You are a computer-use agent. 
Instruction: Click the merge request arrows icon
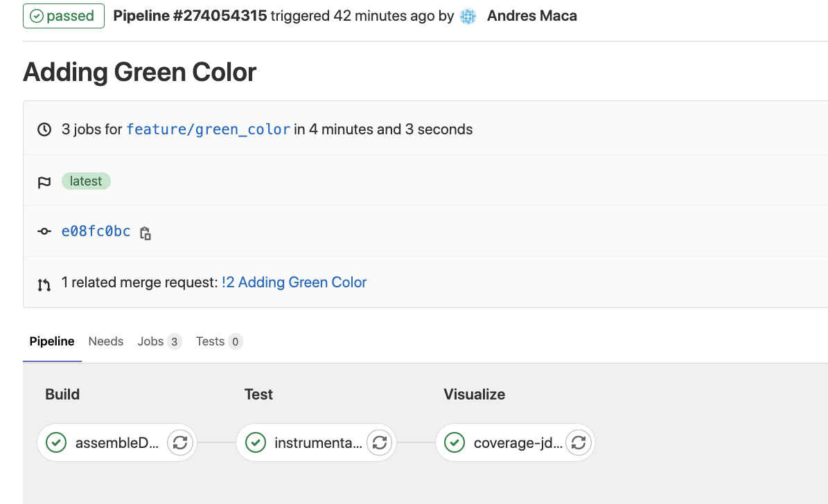point(44,282)
